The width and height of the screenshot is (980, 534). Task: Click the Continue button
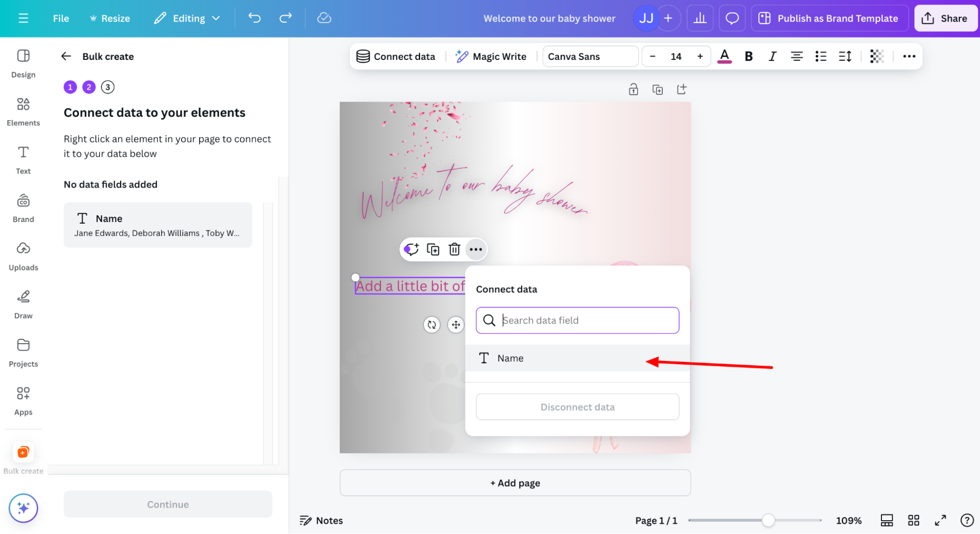(x=168, y=504)
